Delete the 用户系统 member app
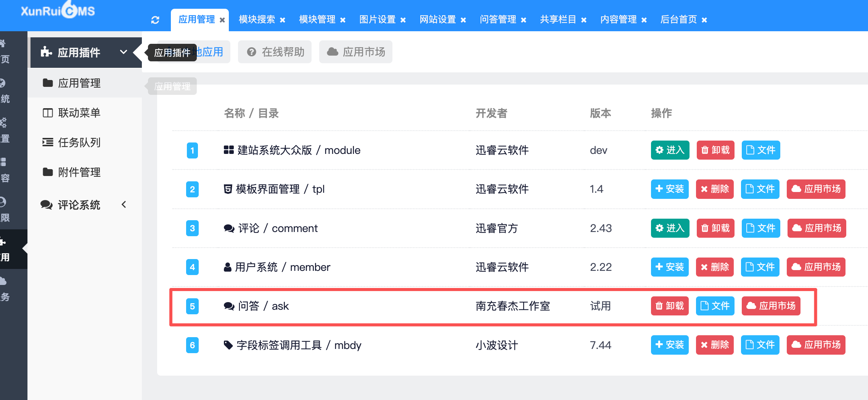This screenshot has height=400, width=868. click(714, 267)
